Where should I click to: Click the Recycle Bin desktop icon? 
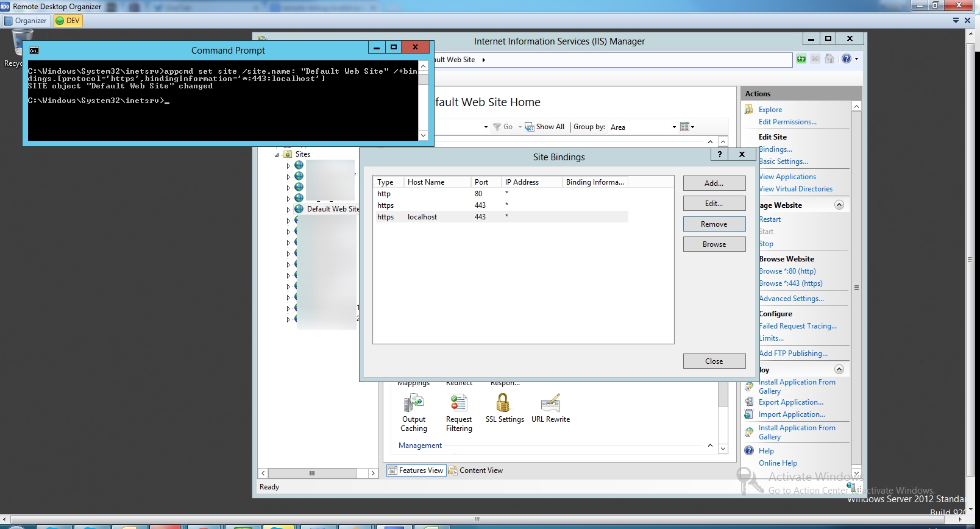[x=22, y=43]
